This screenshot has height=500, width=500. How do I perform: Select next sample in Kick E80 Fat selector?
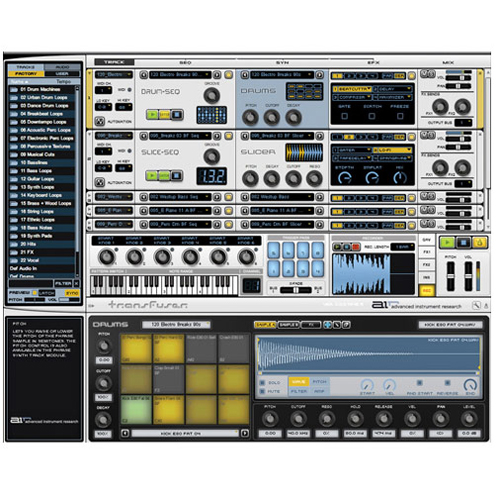click(245, 433)
